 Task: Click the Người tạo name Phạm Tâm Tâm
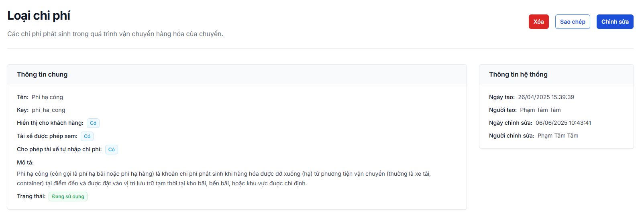540,110
